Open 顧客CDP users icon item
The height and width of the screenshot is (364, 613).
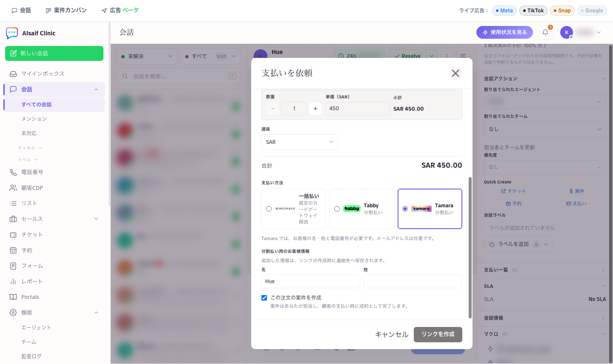[x=54, y=188]
